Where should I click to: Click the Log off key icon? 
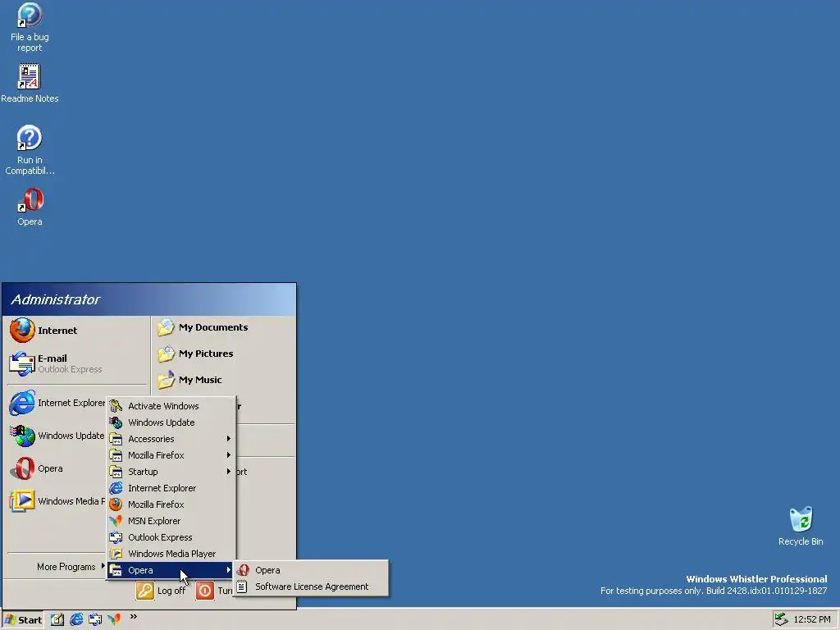click(x=144, y=591)
